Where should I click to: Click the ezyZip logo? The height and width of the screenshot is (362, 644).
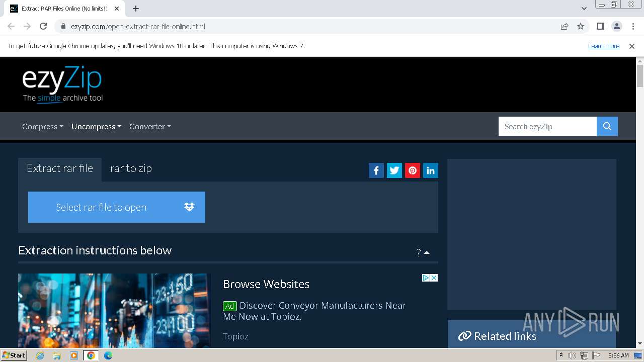(62, 84)
